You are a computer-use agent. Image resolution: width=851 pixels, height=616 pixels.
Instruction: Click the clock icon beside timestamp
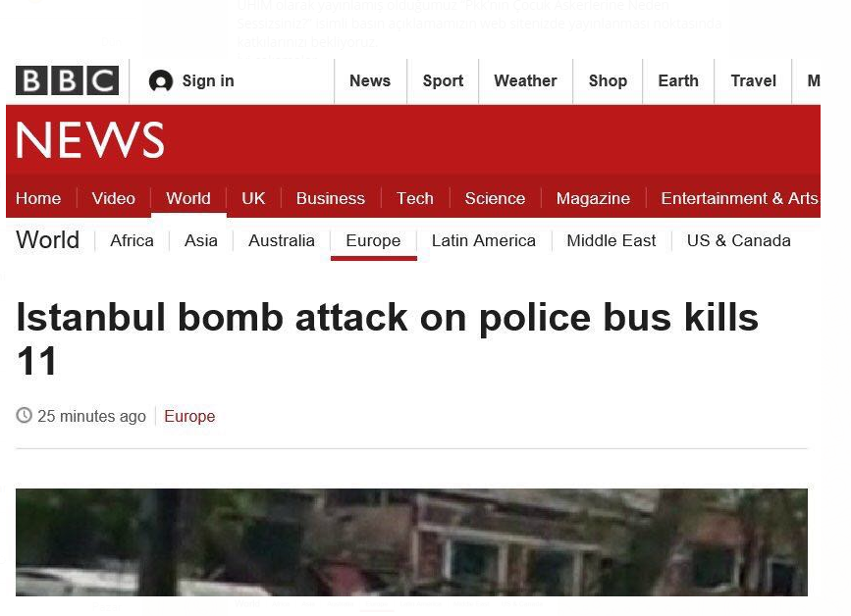pos(24,415)
